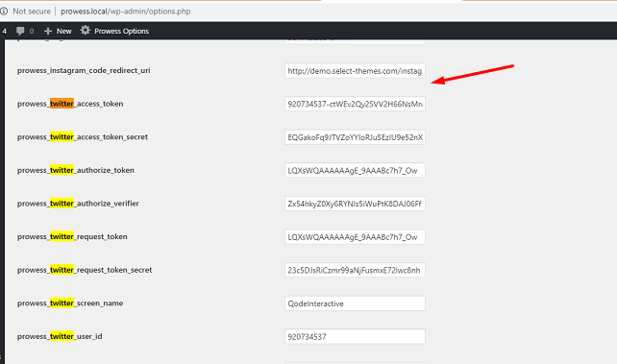The image size is (617, 364).
Task: Click the browser address bar URL
Action: pyautogui.click(x=126, y=12)
